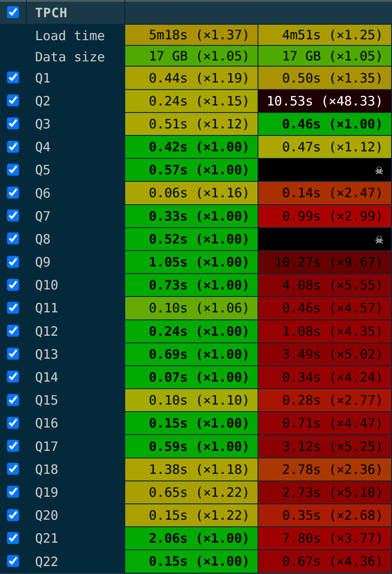Click the 0.71s (×4.47) cell for Q16

tap(325, 423)
